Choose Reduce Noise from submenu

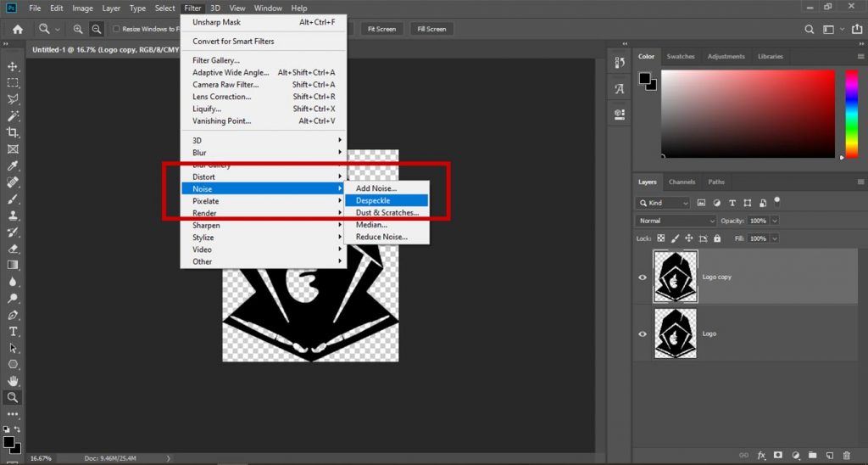tap(387, 238)
